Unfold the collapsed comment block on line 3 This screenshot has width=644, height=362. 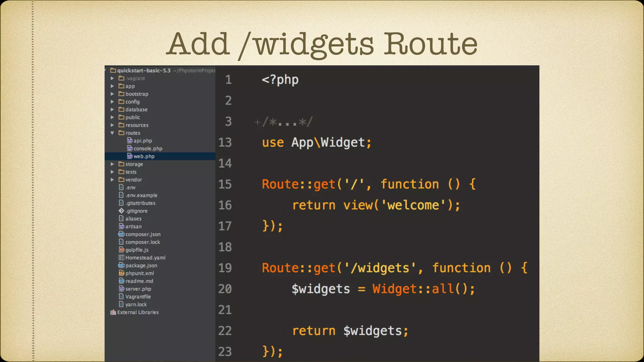(257, 122)
